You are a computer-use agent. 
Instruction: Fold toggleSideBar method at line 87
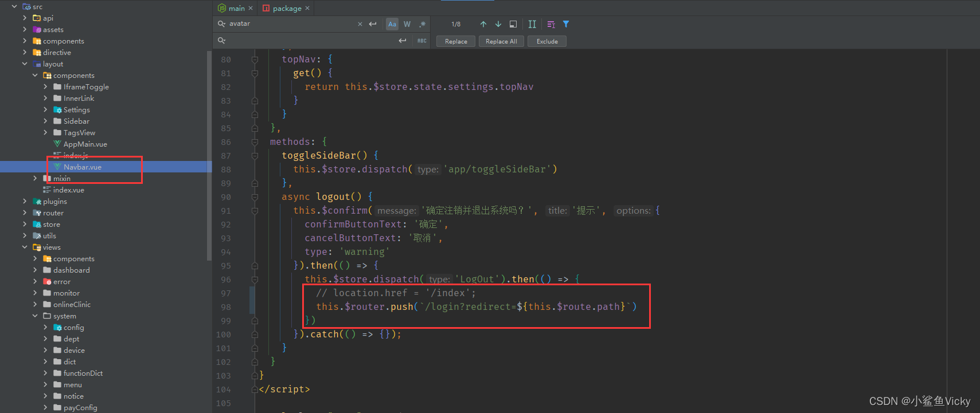point(255,155)
